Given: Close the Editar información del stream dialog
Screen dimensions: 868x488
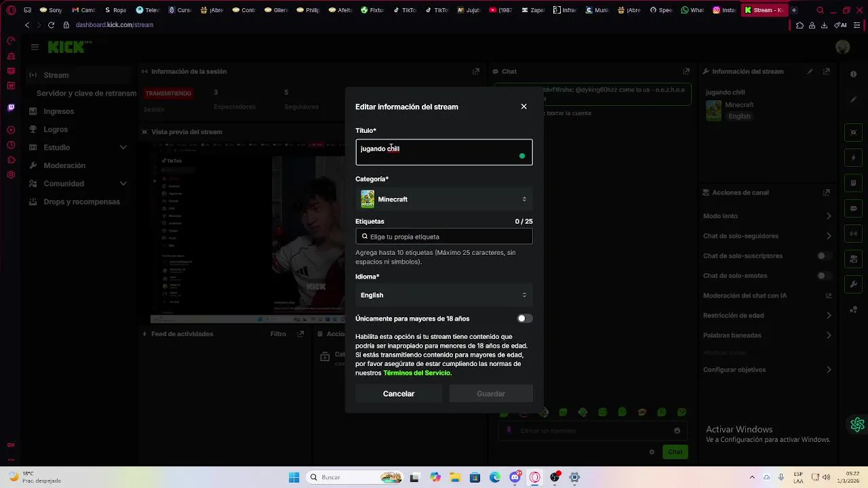Looking at the screenshot, I should [x=524, y=106].
